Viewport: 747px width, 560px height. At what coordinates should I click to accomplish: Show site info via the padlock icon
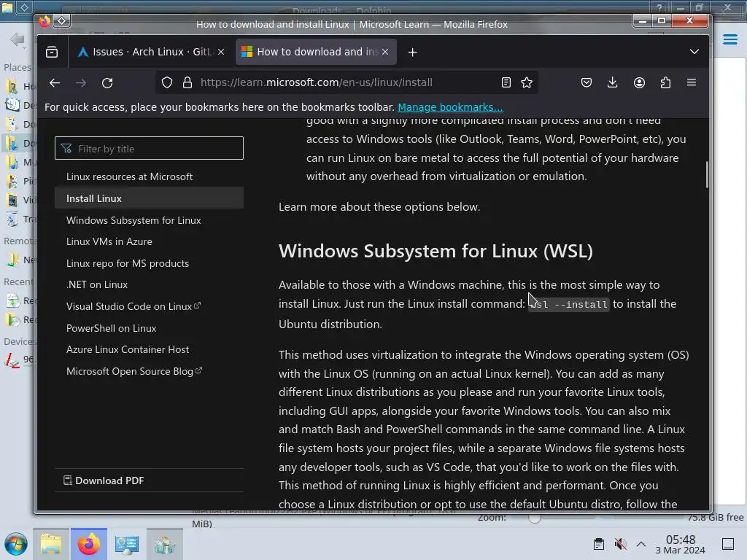[x=187, y=83]
